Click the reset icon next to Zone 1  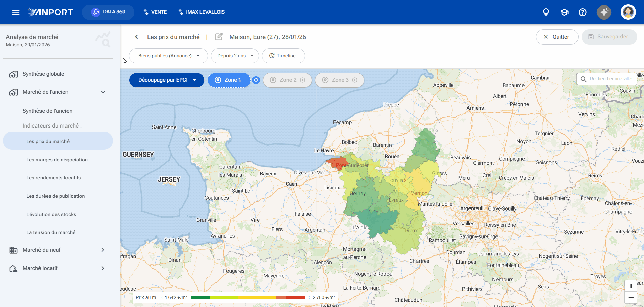click(x=256, y=80)
